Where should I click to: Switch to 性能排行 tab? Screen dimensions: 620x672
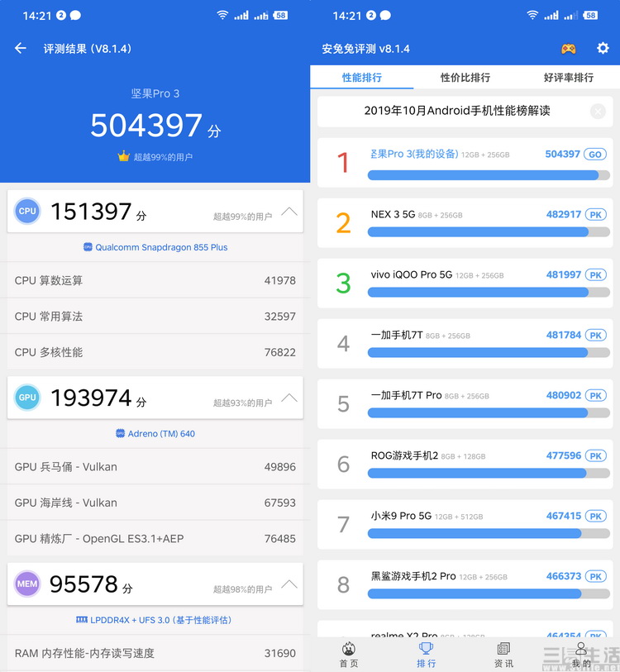pos(362,78)
